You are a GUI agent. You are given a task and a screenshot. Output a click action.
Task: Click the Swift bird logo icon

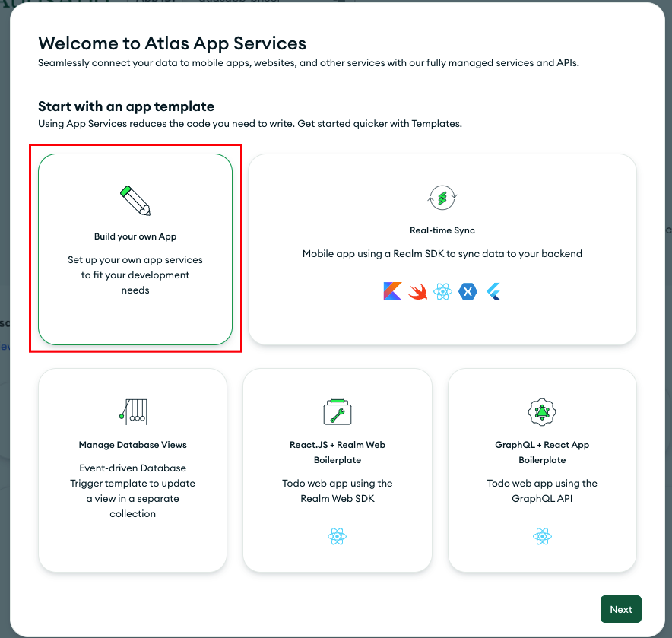point(417,291)
